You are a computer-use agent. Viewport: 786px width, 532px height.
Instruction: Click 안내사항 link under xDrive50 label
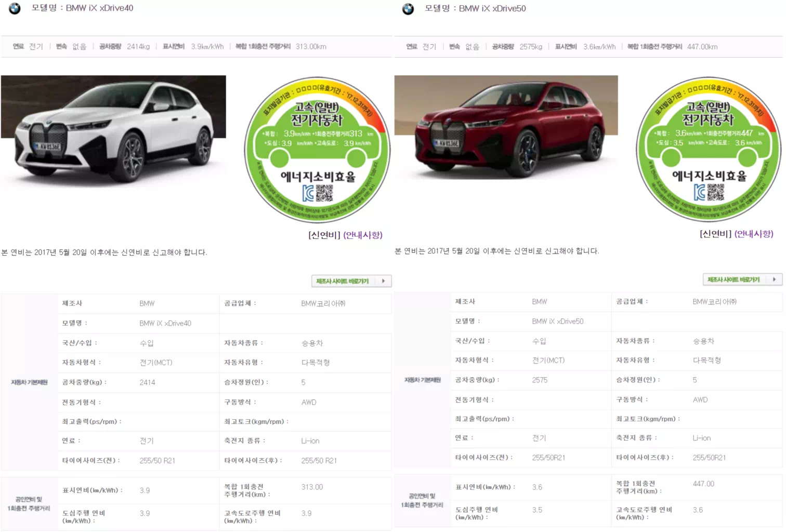754,234
